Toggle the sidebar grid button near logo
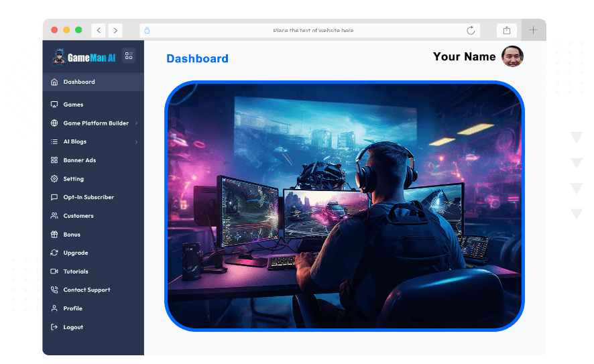 click(x=129, y=56)
